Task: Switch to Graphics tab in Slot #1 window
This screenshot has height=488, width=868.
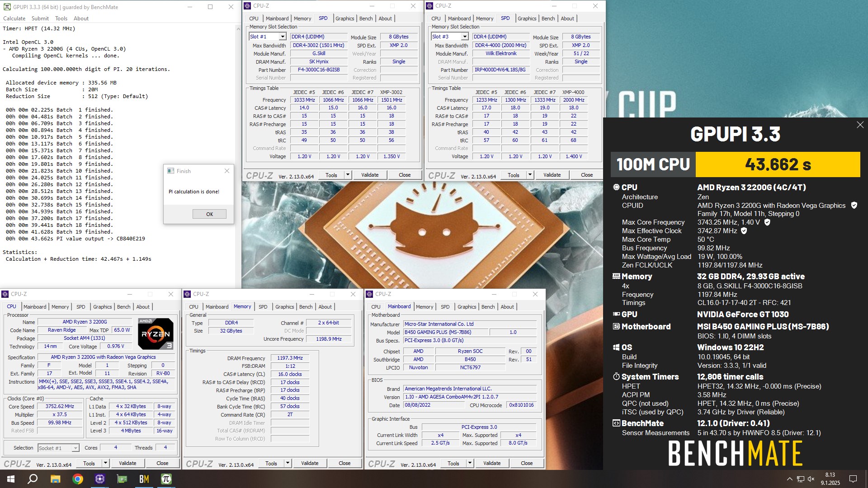Action: (x=344, y=19)
